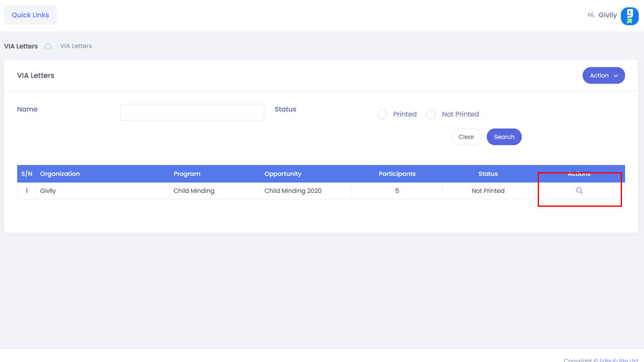644x362 pixels.
Task: Select the Not Printed radio button
Action: tap(431, 114)
